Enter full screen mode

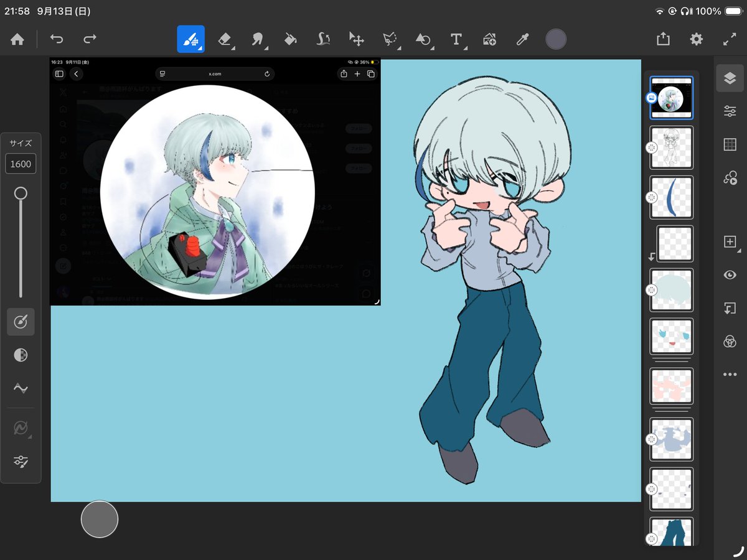click(x=730, y=39)
